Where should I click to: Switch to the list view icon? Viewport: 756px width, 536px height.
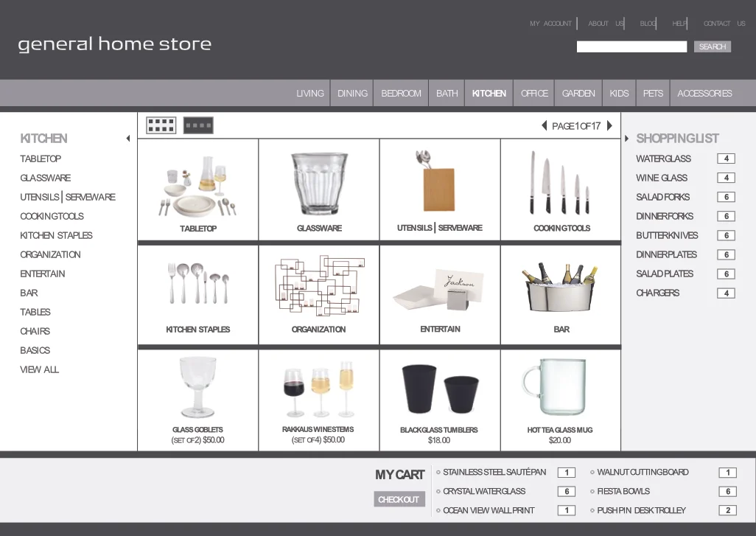tap(197, 125)
